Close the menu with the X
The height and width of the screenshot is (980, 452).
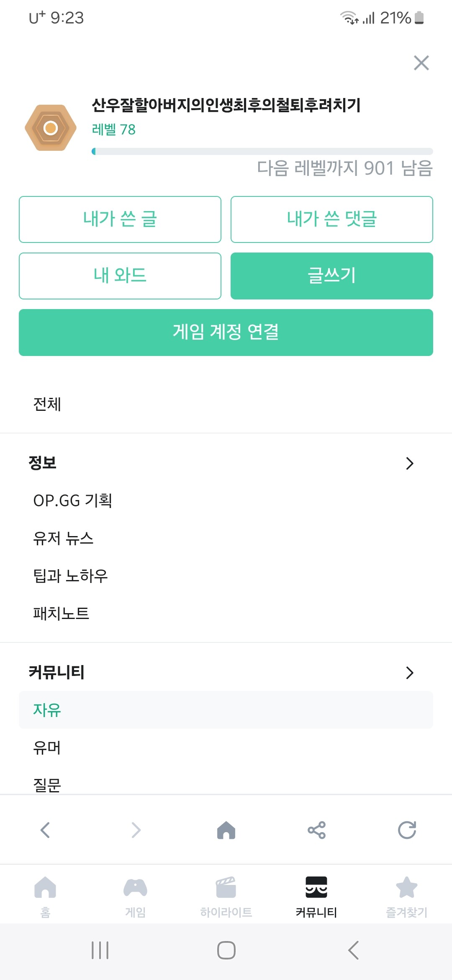421,63
